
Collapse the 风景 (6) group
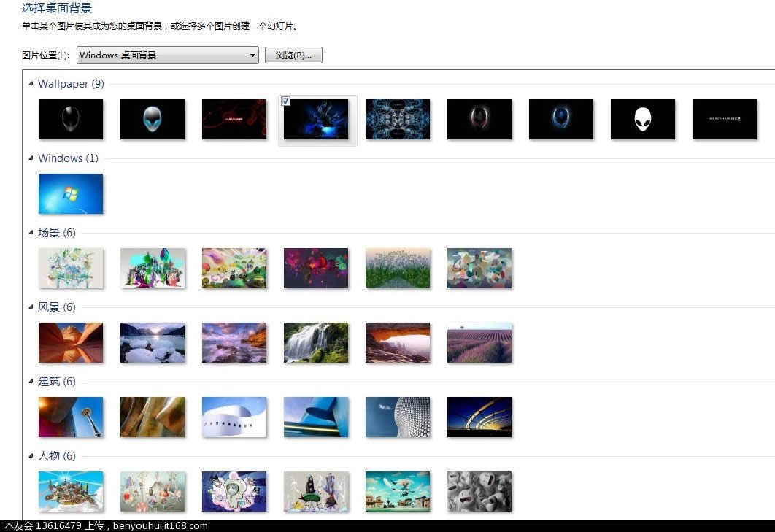coord(31,307)
